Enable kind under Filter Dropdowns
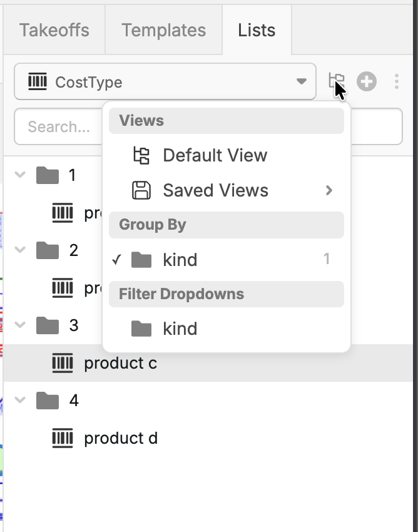 pos(180,329)
